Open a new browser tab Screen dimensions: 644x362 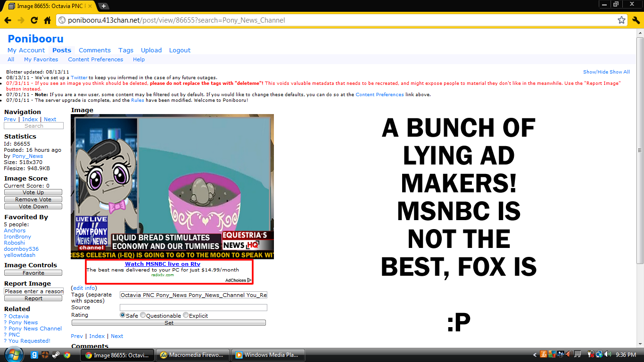tap(104, 6)
